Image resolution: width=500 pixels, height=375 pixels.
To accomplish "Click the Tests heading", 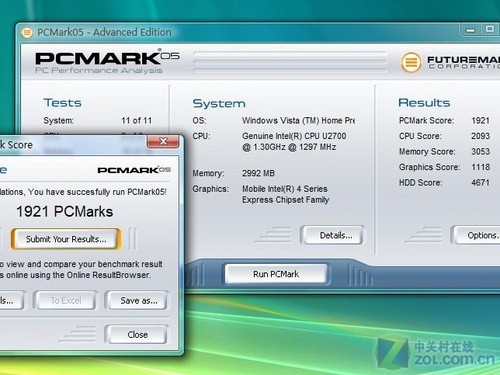I will (x=62, y=103).
